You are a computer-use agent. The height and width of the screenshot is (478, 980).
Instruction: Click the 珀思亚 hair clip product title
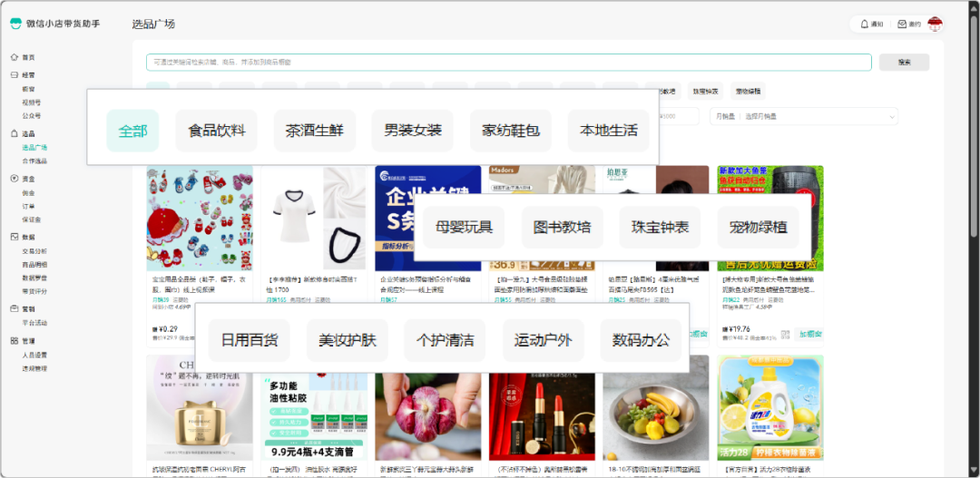click(655, 285)
